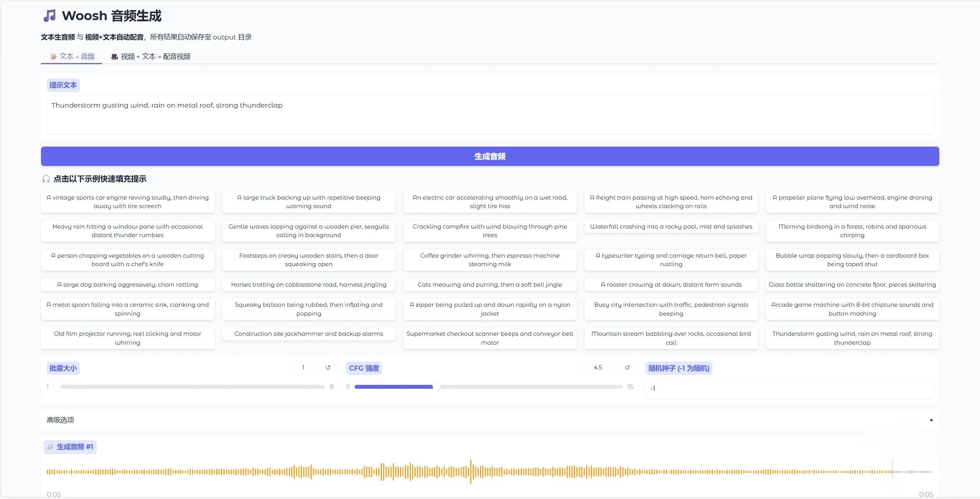Choose the supermarket checkout scanner example
This screenshot has height=499, width=980.
tap(490, 338)
